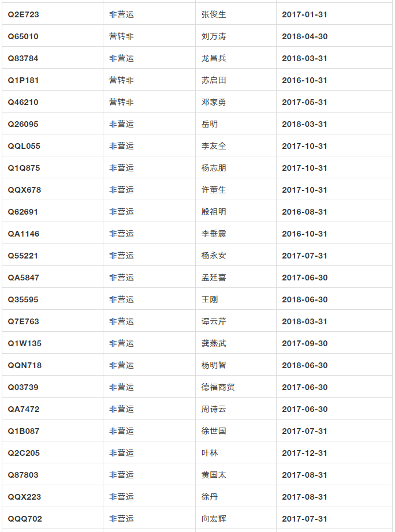Viewport: 395px width, 532px height.
Task: Click license plate Q2E723 cell
Action: tap(24, 14)
